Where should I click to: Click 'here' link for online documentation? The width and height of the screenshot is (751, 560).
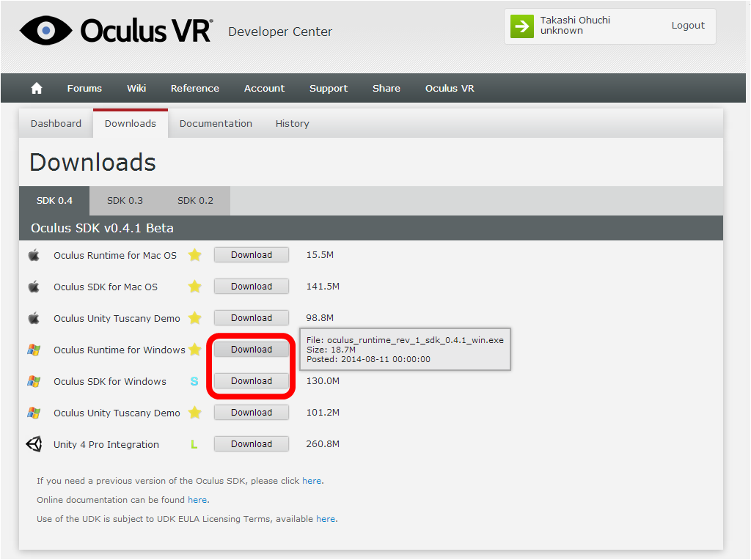[197, 500]
